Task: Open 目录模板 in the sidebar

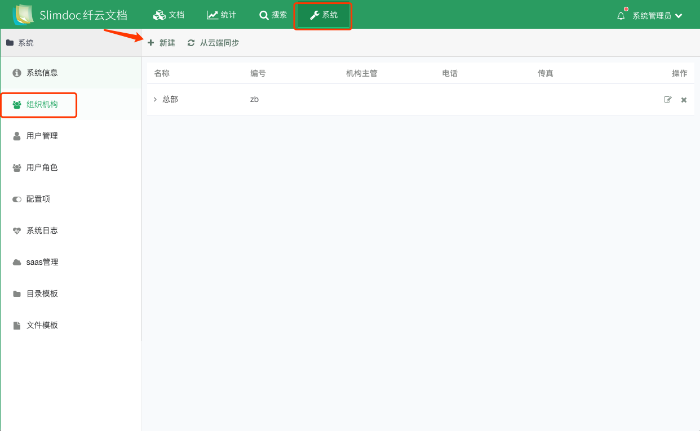Action: (x=71, y=293)
